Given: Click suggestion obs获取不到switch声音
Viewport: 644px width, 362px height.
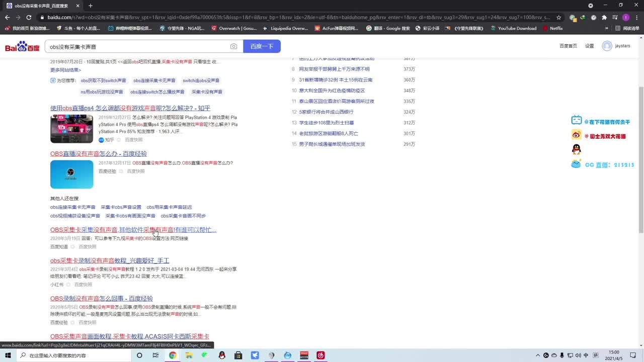Looking at the screenshot, I should pos(104,80).
